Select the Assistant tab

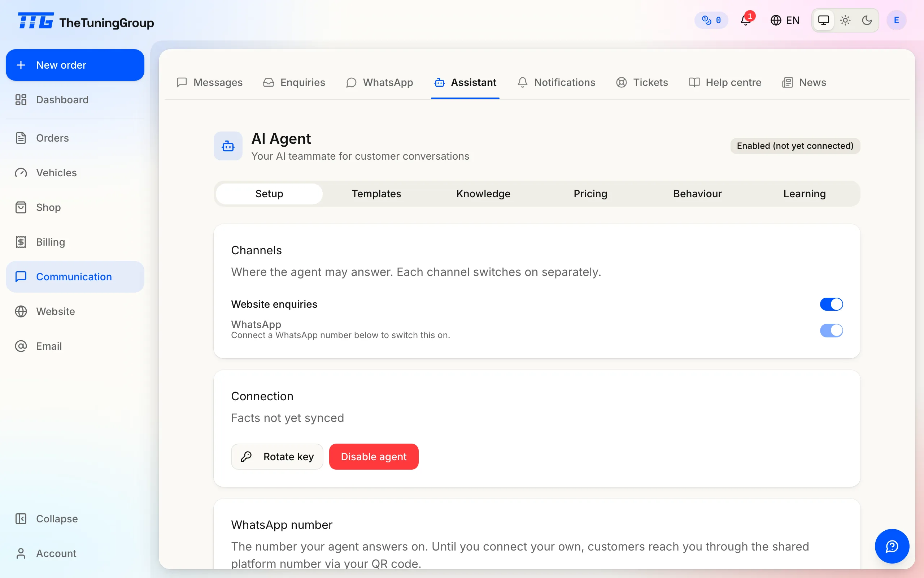point(465,82)
